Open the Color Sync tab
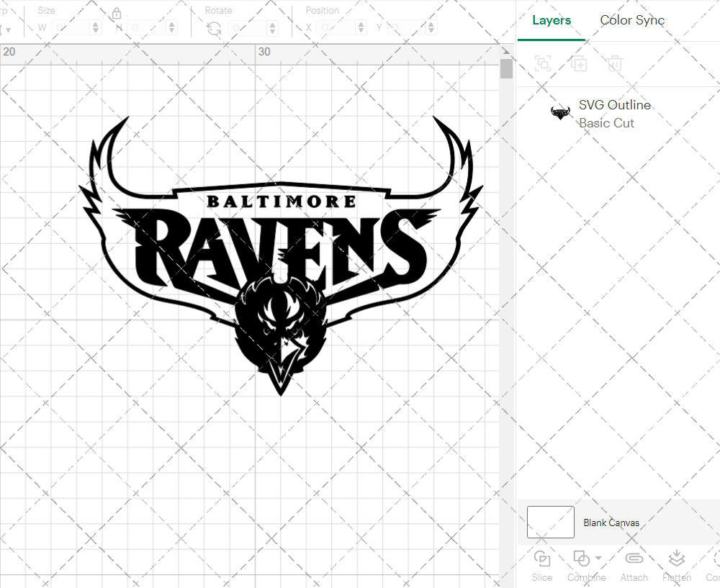This screenshot has height=588, width=720. pyautogui.click(x=632, y=20)
